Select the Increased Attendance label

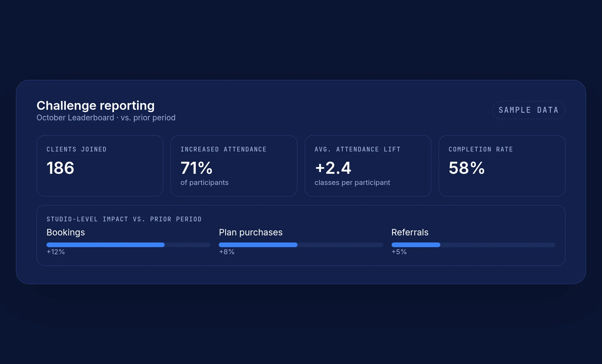[x=223, y=149]
